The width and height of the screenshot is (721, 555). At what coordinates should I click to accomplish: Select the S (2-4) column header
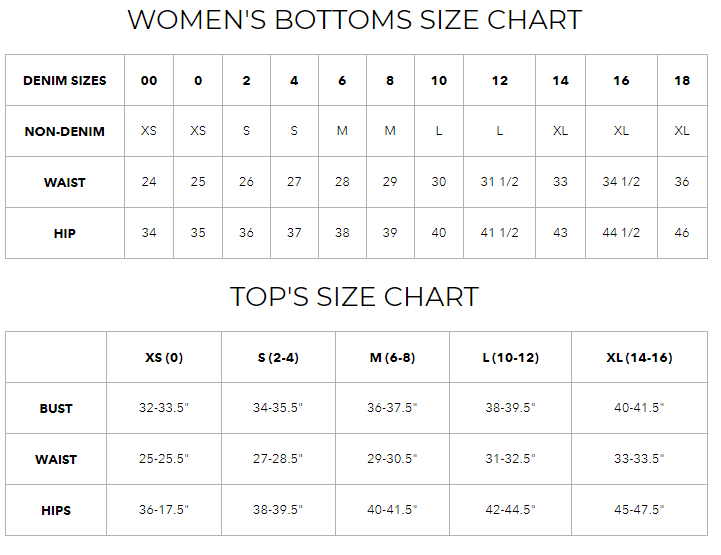[278, 358]
